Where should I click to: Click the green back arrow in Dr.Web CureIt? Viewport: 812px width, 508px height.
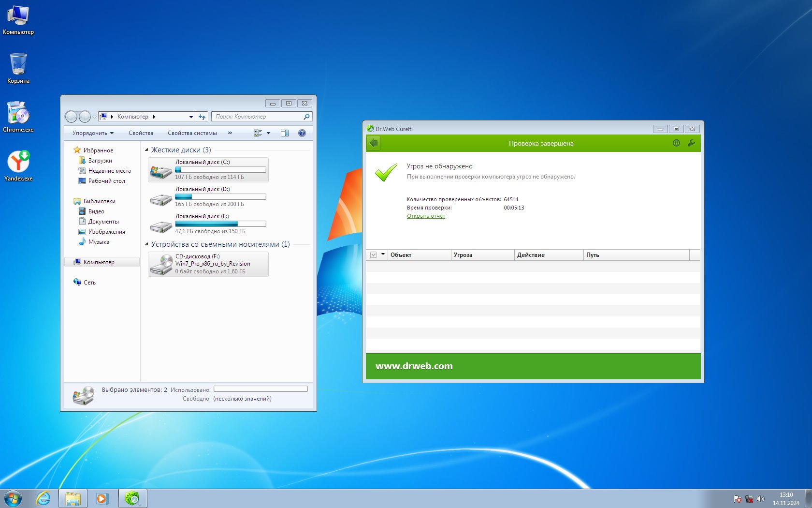pyautogui.click(x=374, y=143)
